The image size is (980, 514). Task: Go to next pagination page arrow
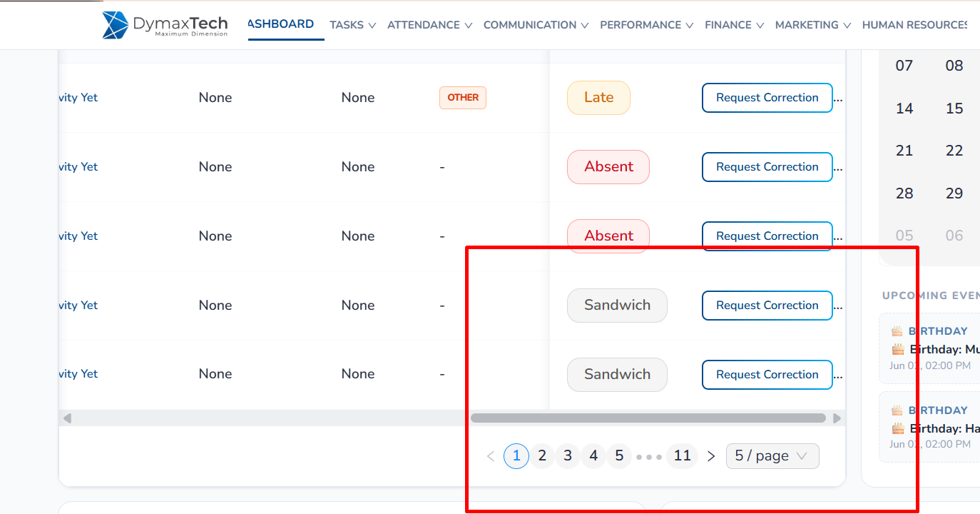(711, 456)
